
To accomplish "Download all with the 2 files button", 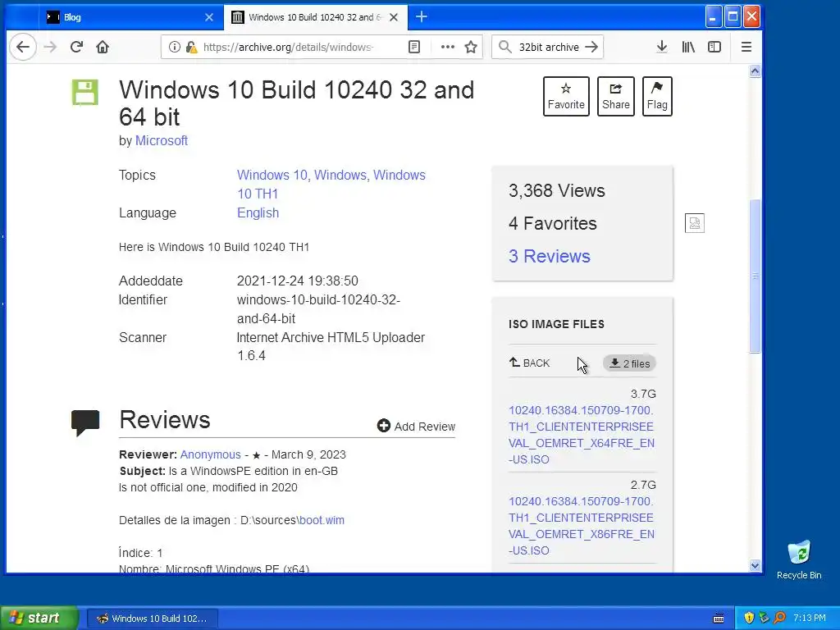I will (x=629, y=363).
